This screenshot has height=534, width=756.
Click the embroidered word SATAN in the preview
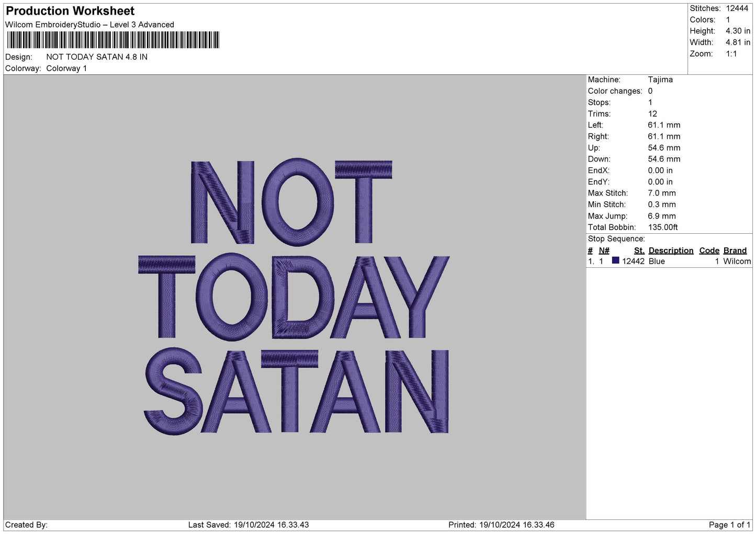coord(296,391)
